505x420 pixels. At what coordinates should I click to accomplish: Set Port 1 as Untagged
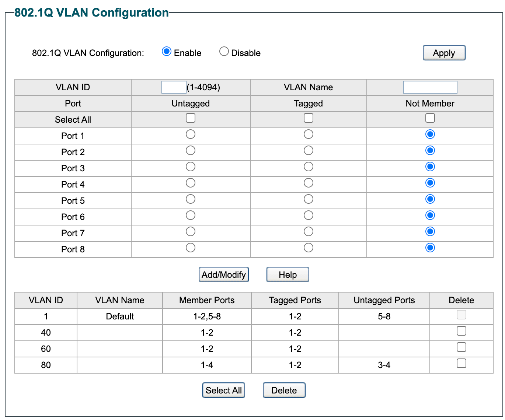[x=191, y=134]
